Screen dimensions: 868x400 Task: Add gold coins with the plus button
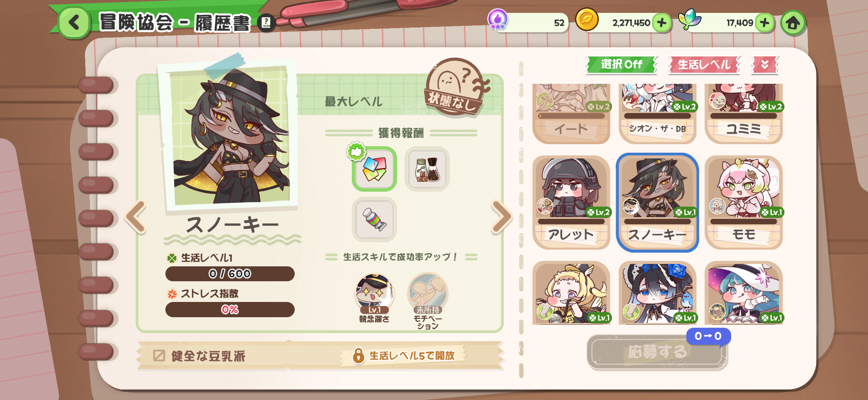[662, 23]
